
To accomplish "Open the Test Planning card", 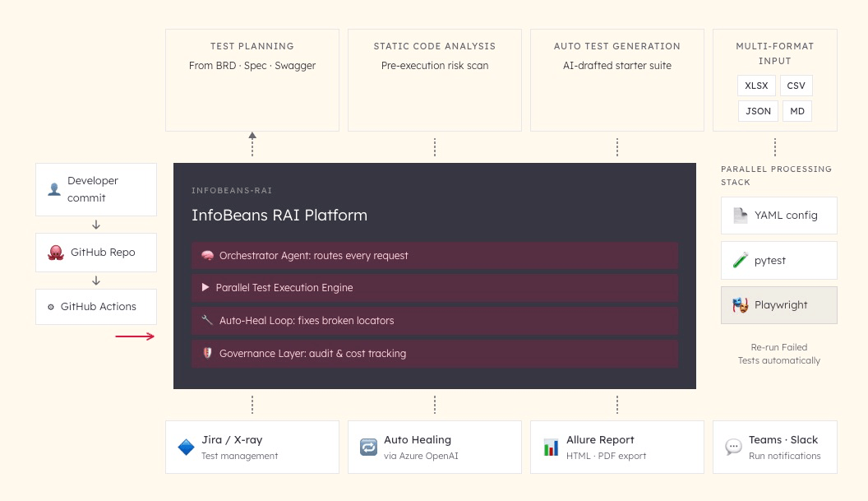I will click(x=252, y=79).
